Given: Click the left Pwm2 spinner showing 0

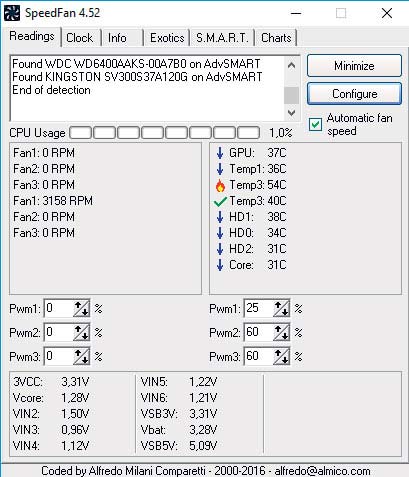Looking at the screenshot, I should tap(82, 332).
